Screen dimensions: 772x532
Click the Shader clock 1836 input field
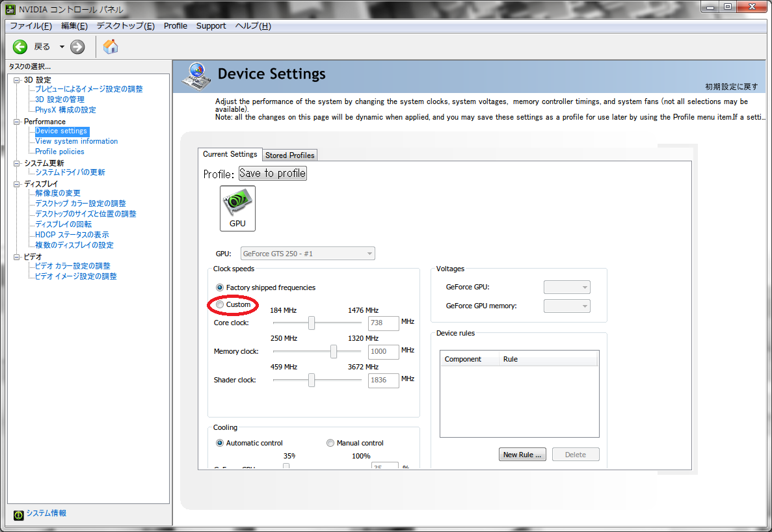coord(384,380)
